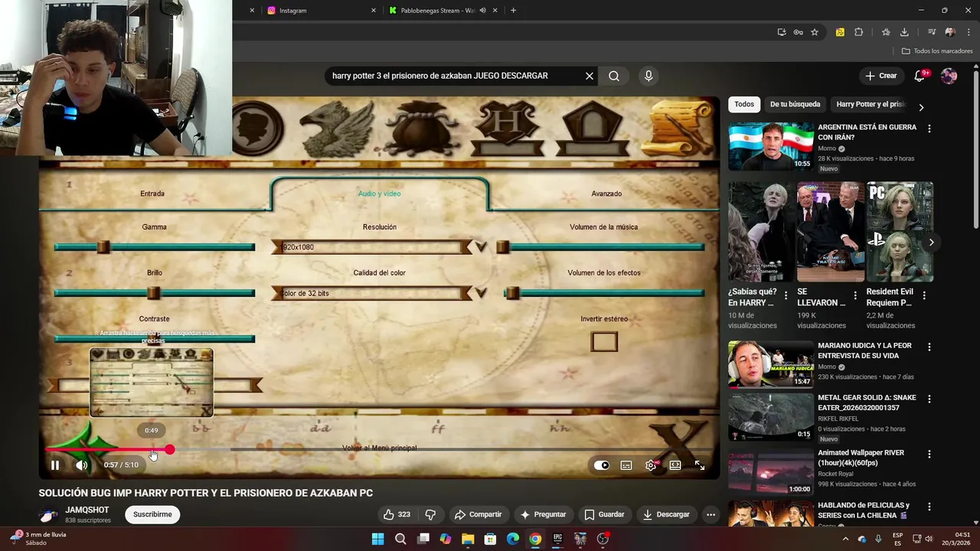Open File Explorer from the taskbar
Image resolution: width=980 pixels, height=551 pixels.
(x=468, y=539)
